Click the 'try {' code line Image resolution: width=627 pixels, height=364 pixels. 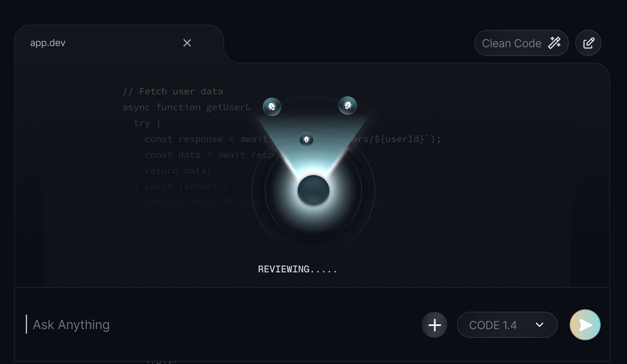147,123
